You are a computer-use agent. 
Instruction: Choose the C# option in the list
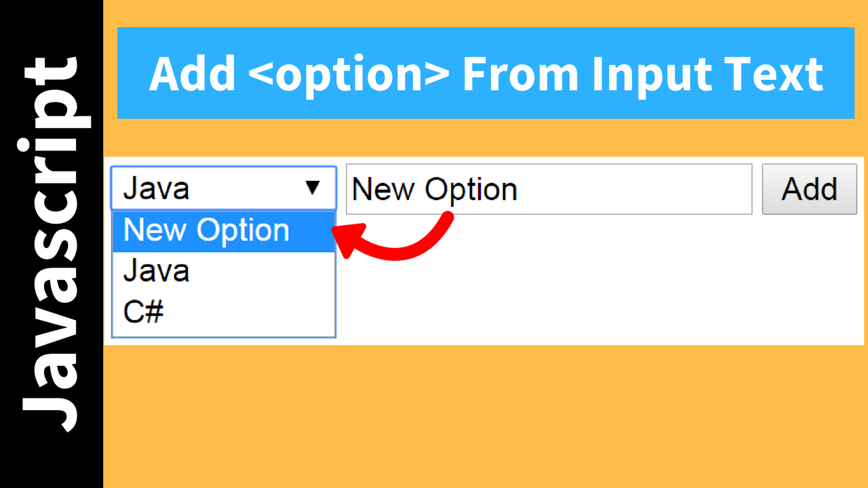pyautogui.click(x=144, y=312)
